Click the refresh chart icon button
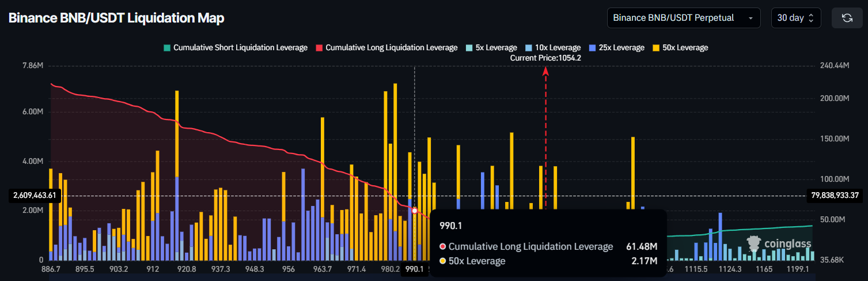The width and height of the screenshot is (868, 281). pos(847,18)
